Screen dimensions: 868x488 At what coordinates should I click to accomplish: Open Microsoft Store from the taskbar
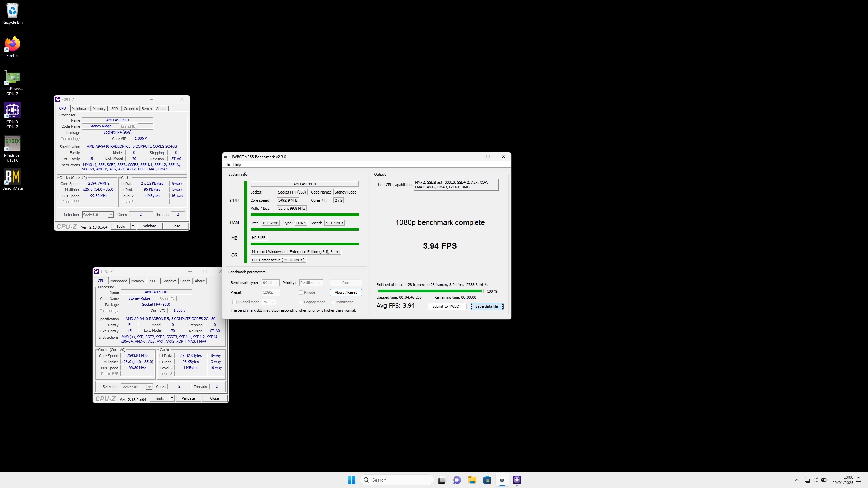click(487, 480)
